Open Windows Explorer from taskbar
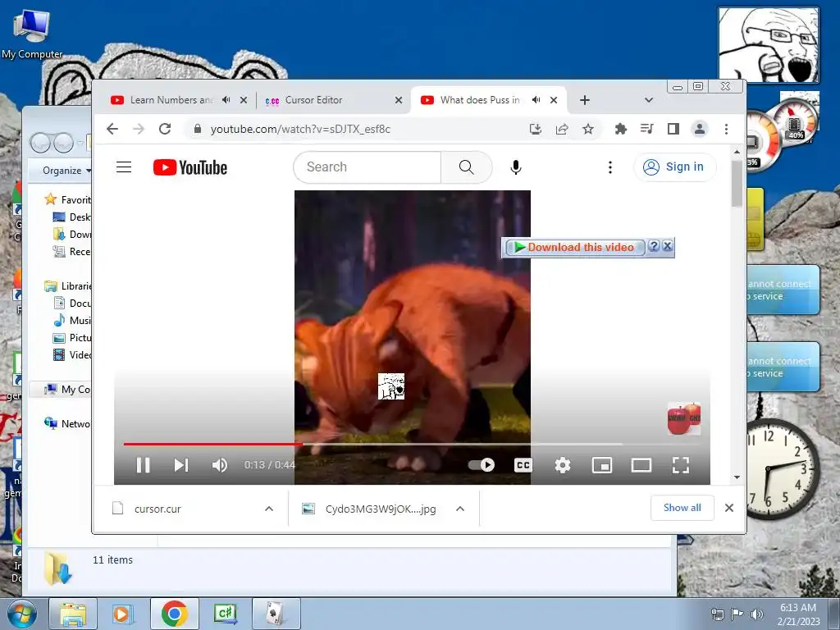The height and width of the screenshot is (630, 840). 73,614
